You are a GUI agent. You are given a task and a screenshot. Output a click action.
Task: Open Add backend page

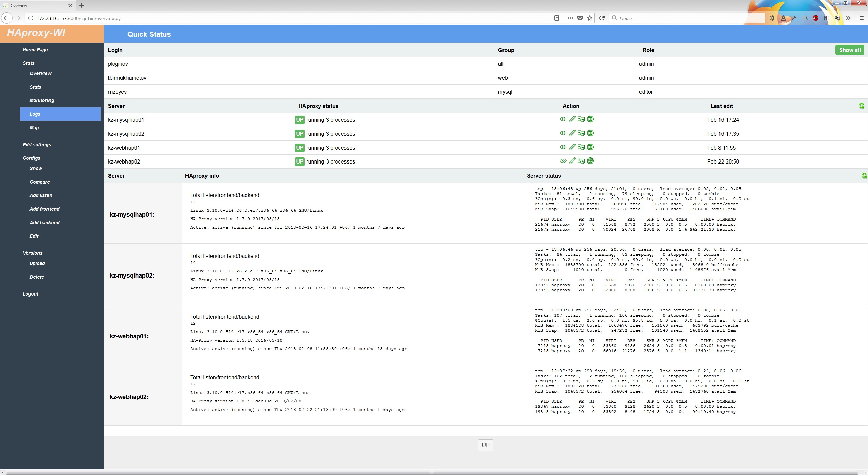(x=44, y=223)
